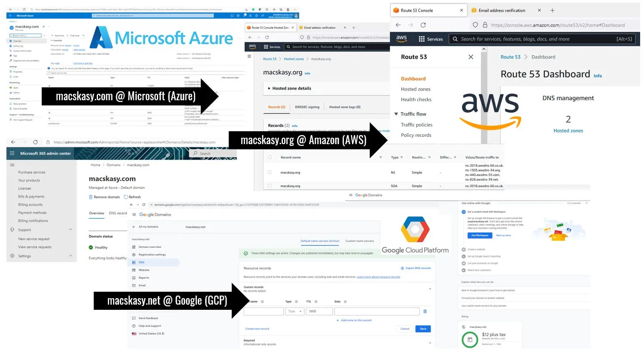The image size is (644, 361).
Task: Click the AWS logo in the Route 53 Dashboard window
Action: pyautogui.click(x=402, y=39)
